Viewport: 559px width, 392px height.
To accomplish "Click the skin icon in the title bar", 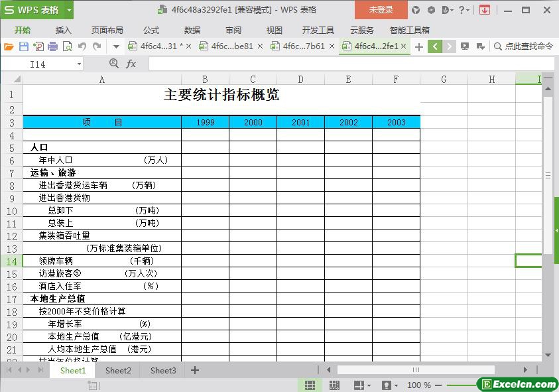I will pos(416,10).
